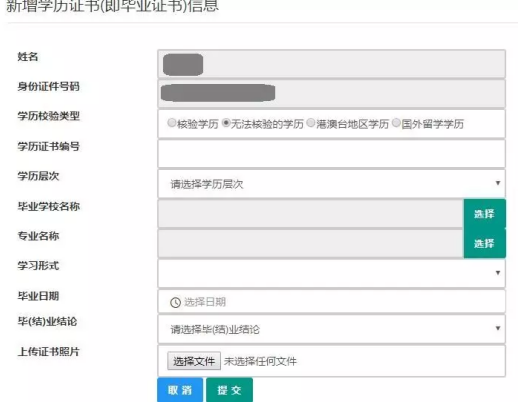The image size is (518, 410).
Task: Click the 姓名 name field
Action: pyautogui.click(x=332, y=64)
